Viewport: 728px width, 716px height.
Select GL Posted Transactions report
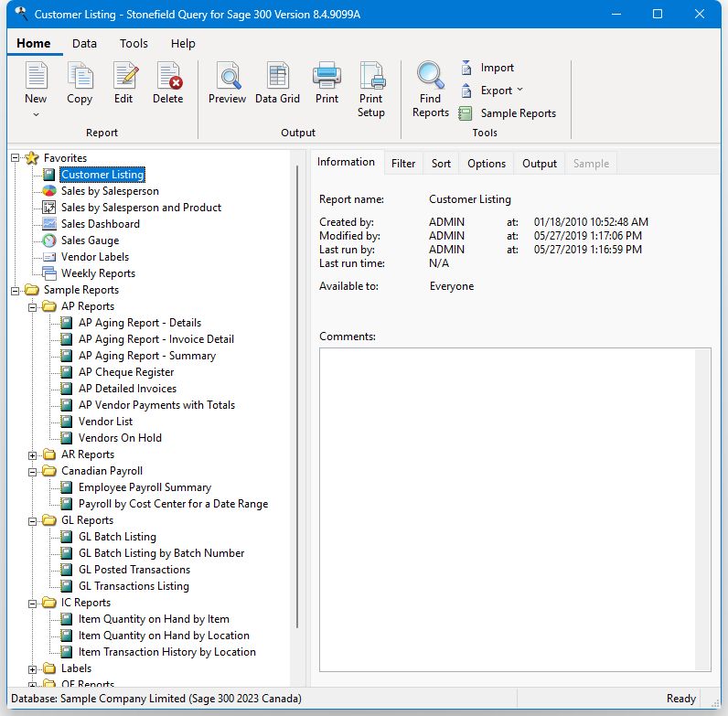(134, 570)
